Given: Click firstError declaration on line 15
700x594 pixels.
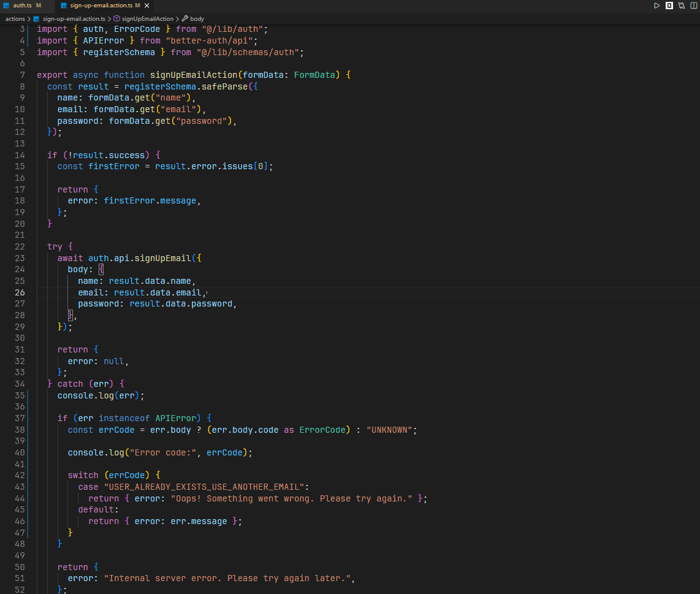Looking at the screenshot, I should 114,167.
